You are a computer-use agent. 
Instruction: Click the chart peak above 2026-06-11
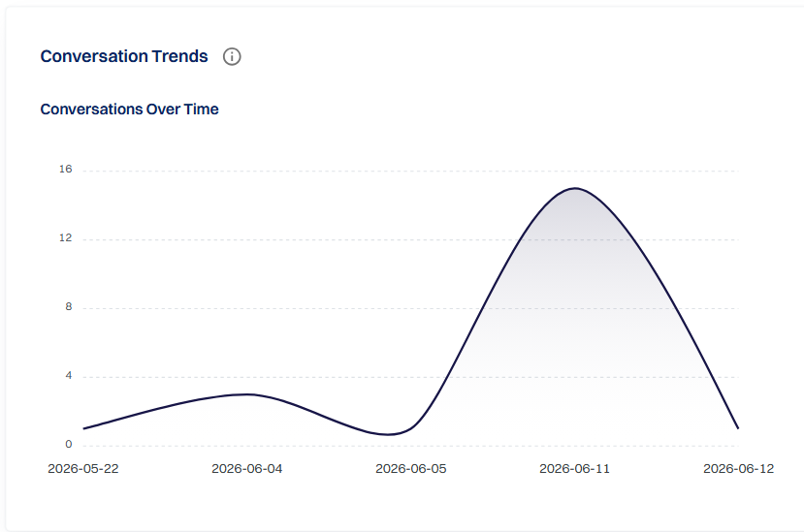(x=575, y=188)
